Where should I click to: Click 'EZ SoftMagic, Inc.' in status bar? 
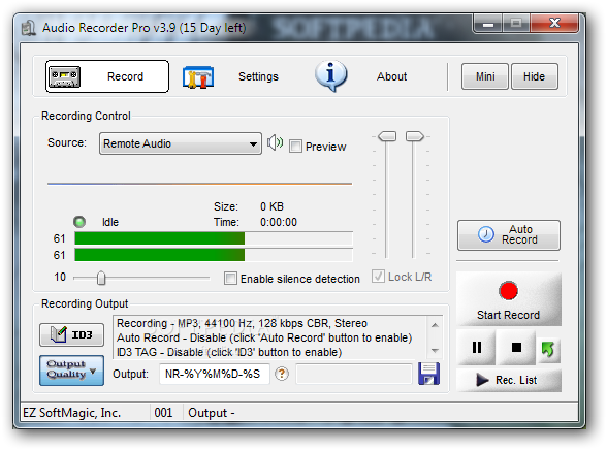click(x=72, y=413)
